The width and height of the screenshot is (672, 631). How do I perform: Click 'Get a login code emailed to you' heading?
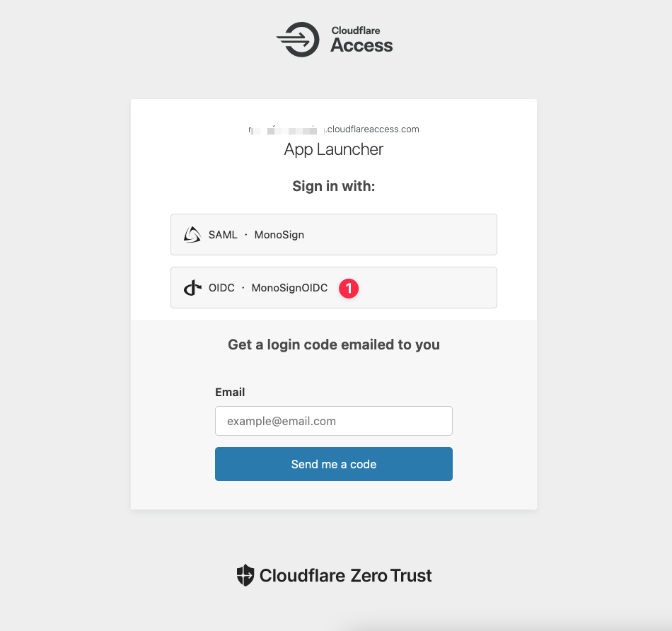333,345
